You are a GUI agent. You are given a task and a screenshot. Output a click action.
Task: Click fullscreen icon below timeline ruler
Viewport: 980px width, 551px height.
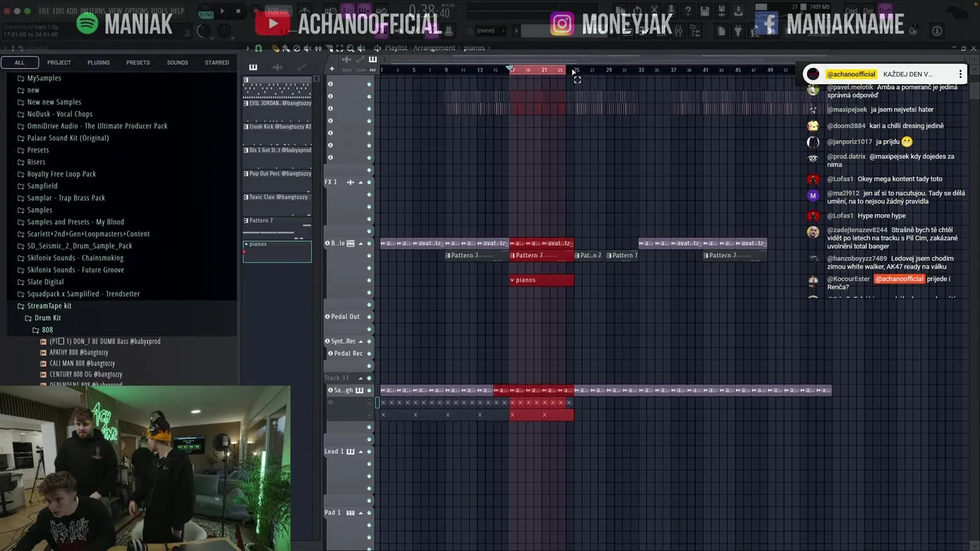coord(577,80)
